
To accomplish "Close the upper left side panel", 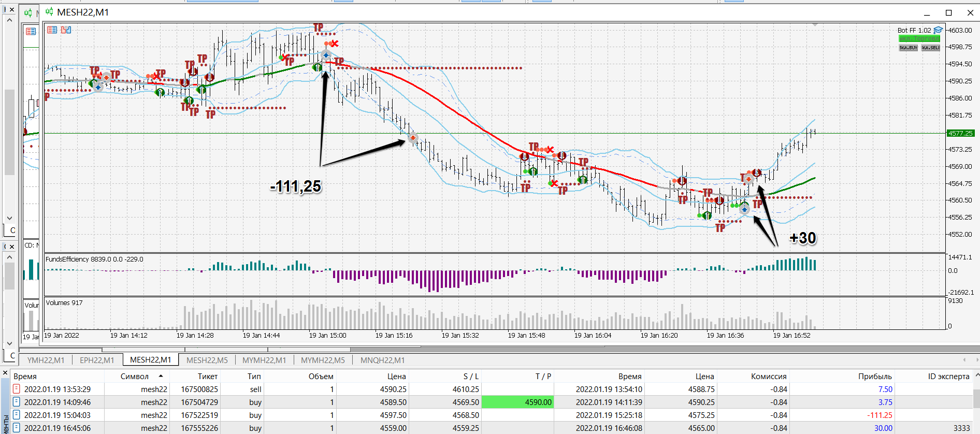I will 12,9.
